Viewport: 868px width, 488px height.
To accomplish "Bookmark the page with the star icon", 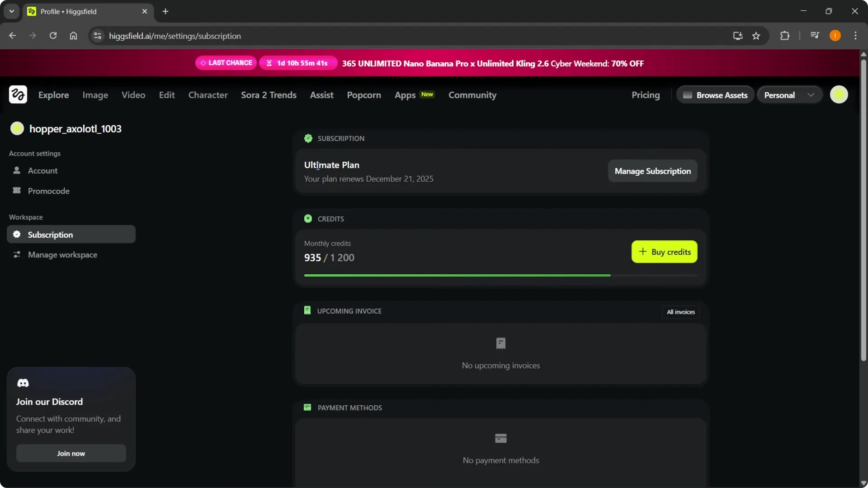I will coord(756,36).
